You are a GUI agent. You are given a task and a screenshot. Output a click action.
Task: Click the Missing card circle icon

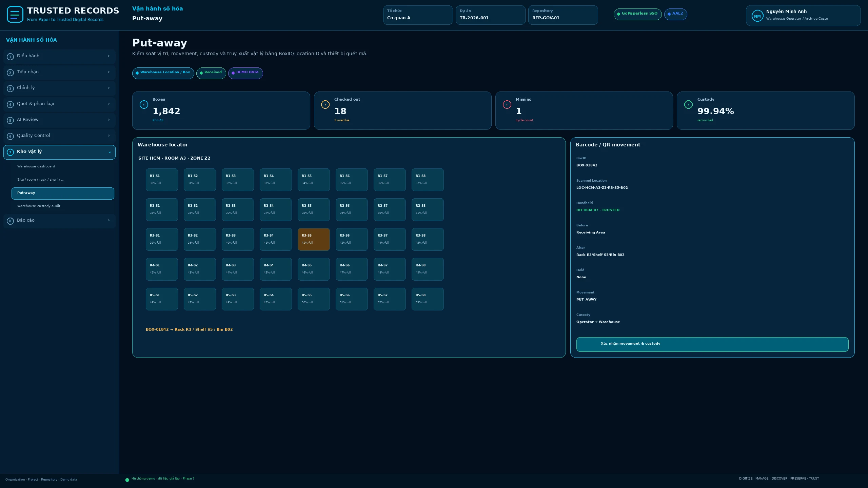point(507,104)
